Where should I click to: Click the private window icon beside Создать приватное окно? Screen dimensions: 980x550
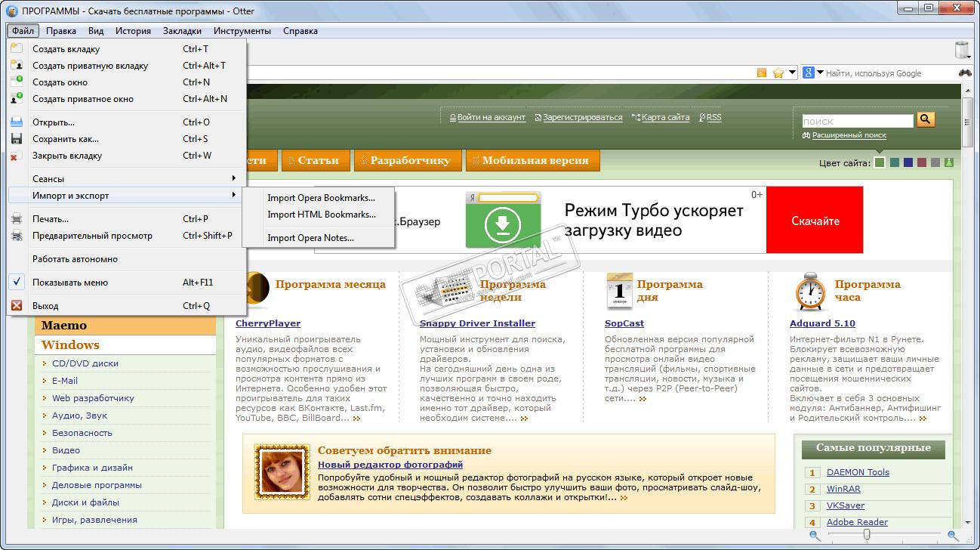pyautogui.click(x=16, y=99)
